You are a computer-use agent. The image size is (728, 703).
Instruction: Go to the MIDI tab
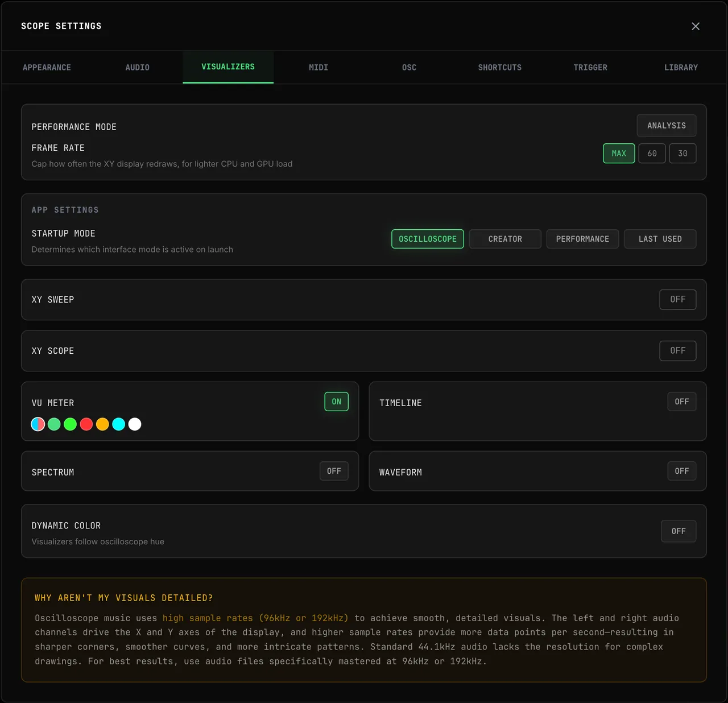318,67
